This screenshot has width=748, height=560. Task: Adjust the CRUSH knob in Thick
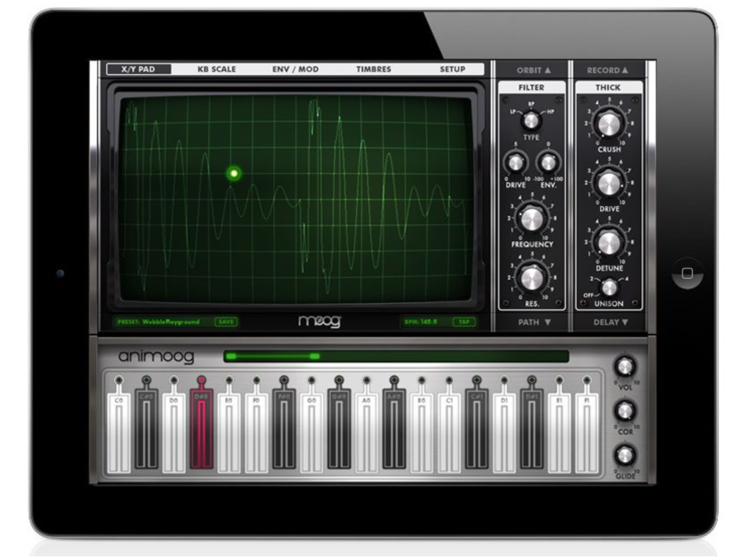609,123
